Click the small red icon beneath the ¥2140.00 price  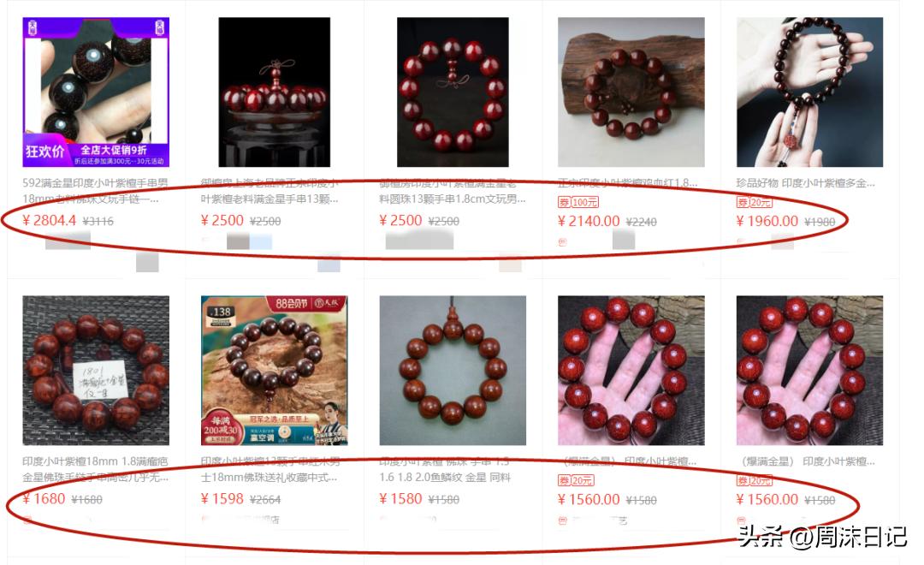[x=562, y=242]
